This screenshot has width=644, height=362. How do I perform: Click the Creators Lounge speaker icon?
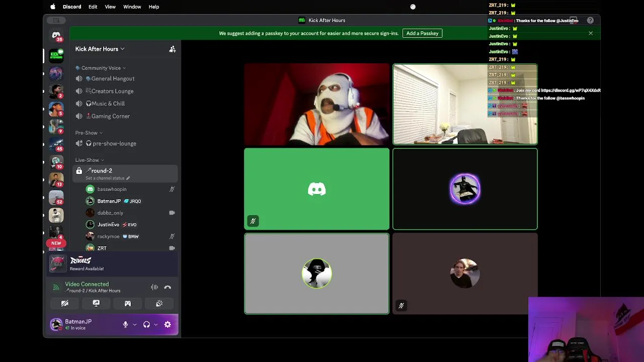[79, 91]
